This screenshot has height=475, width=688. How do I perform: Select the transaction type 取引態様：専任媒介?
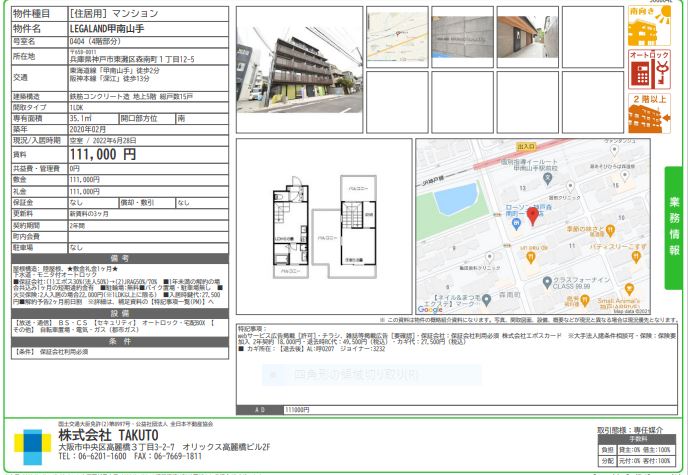631,430
